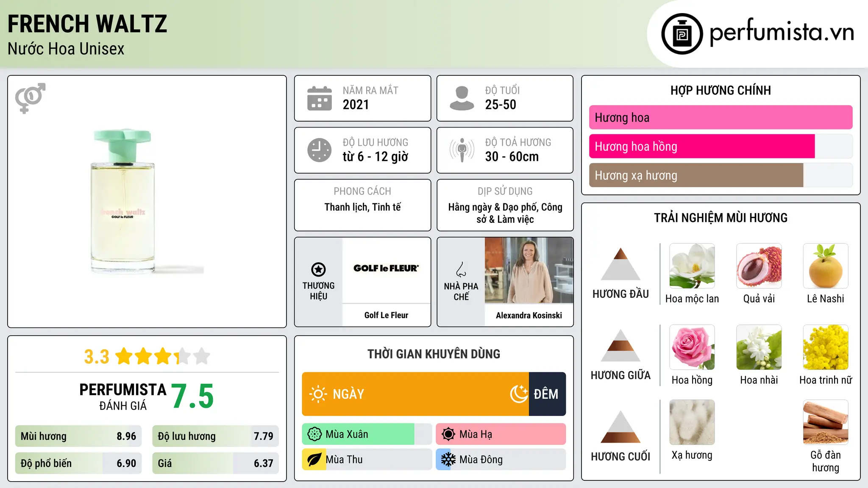Viewport: 868px width, 488px height.
Task: Click the leaf icon for Mùa Thu
Action: point(314,460)
